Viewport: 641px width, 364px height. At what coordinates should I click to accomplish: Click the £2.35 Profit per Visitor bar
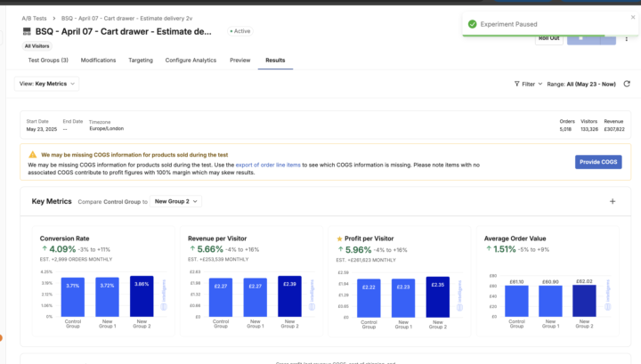tap(437, 297)
